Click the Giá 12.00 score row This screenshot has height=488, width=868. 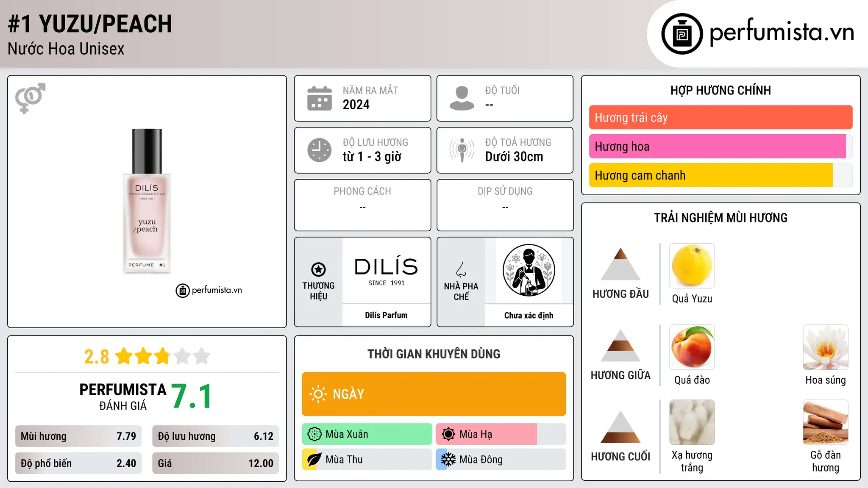coord(215,463)
